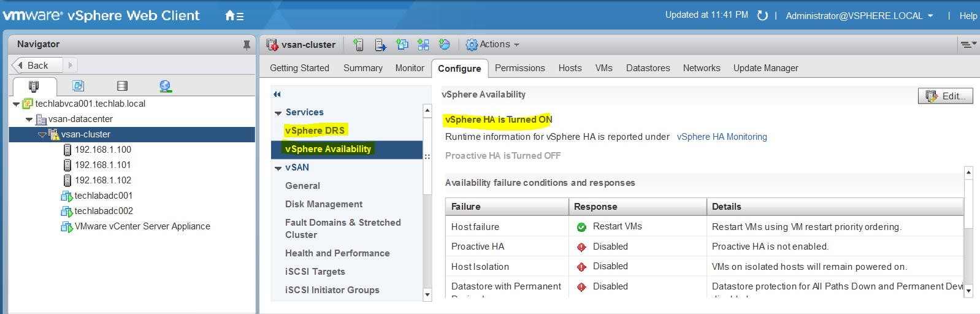980x314 pixels.
Task: Open Navigator history forward arrow
Action: [x=70, y=65]
